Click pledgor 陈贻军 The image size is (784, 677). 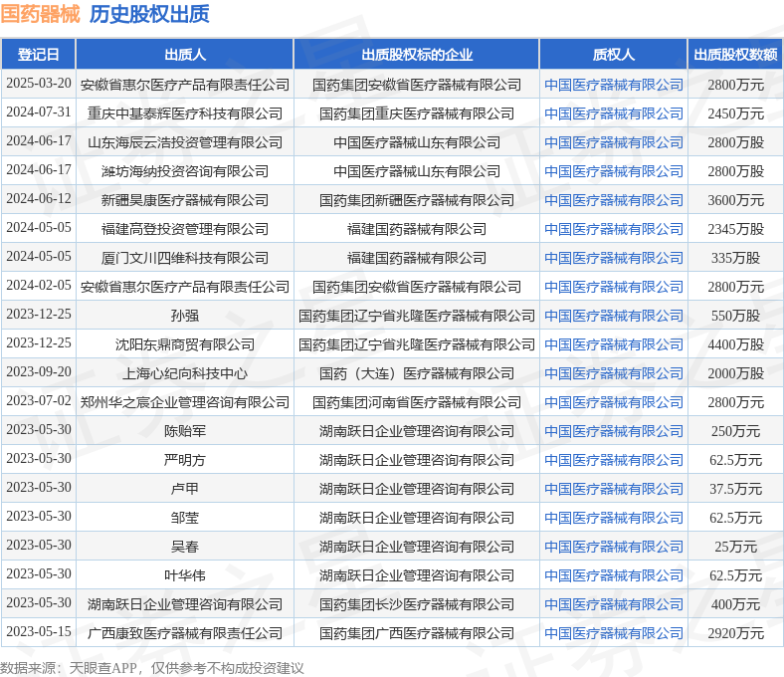pos(185,431)
